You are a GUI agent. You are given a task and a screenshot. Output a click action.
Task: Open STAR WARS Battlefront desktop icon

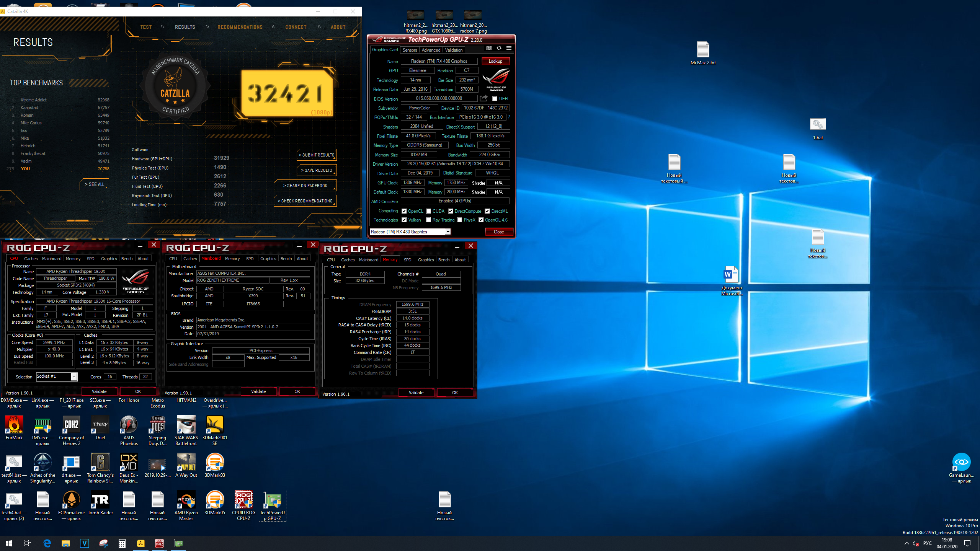(186, 431)
